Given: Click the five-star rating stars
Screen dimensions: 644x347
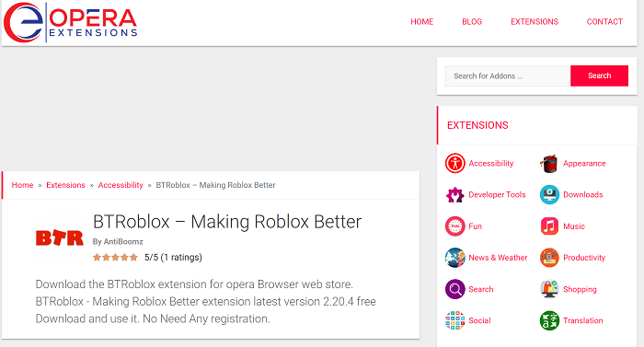Looking at the screenshot, I should point(115,258).
